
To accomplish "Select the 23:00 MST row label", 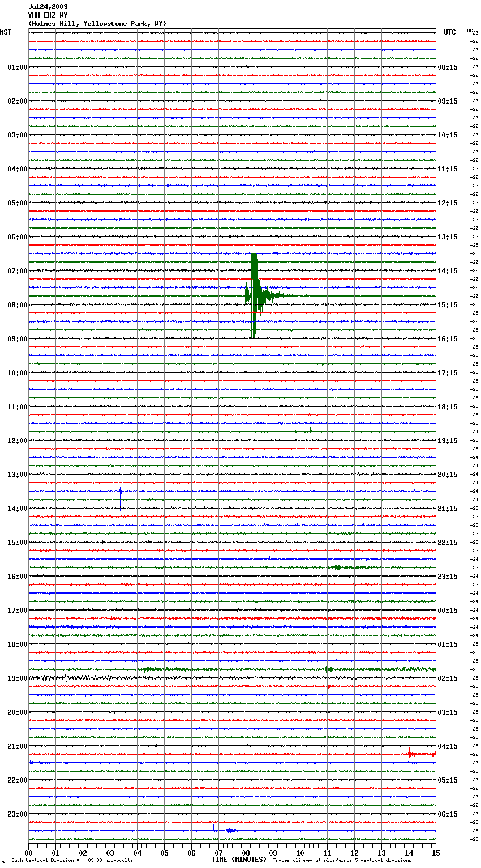I will (18, 814).
